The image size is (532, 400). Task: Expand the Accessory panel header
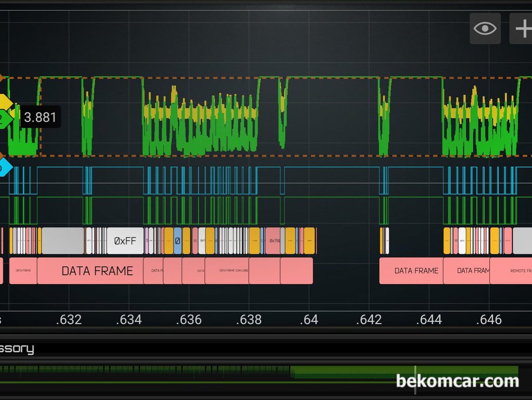pyautogui.click(x=17, y=349)
